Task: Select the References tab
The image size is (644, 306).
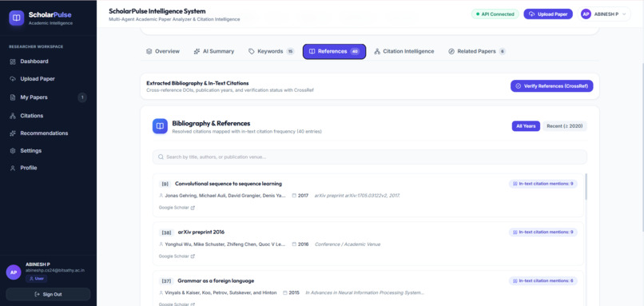Action: coord(334,51)
